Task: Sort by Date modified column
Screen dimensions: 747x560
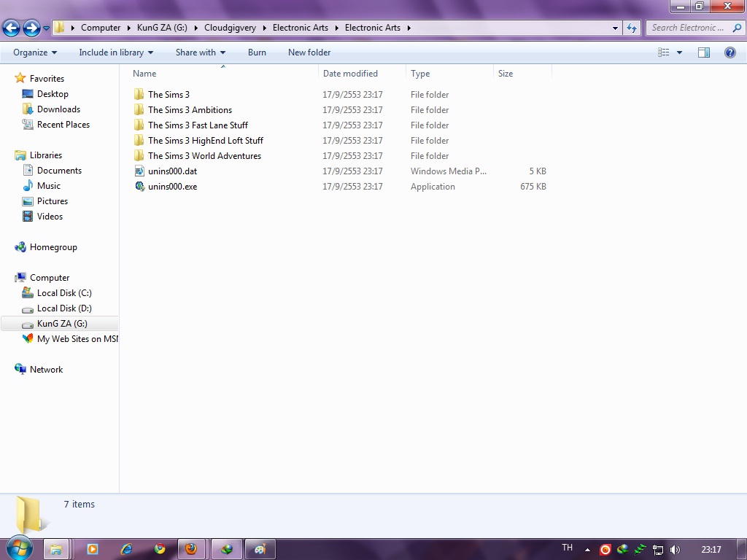Action: point(362,74)
